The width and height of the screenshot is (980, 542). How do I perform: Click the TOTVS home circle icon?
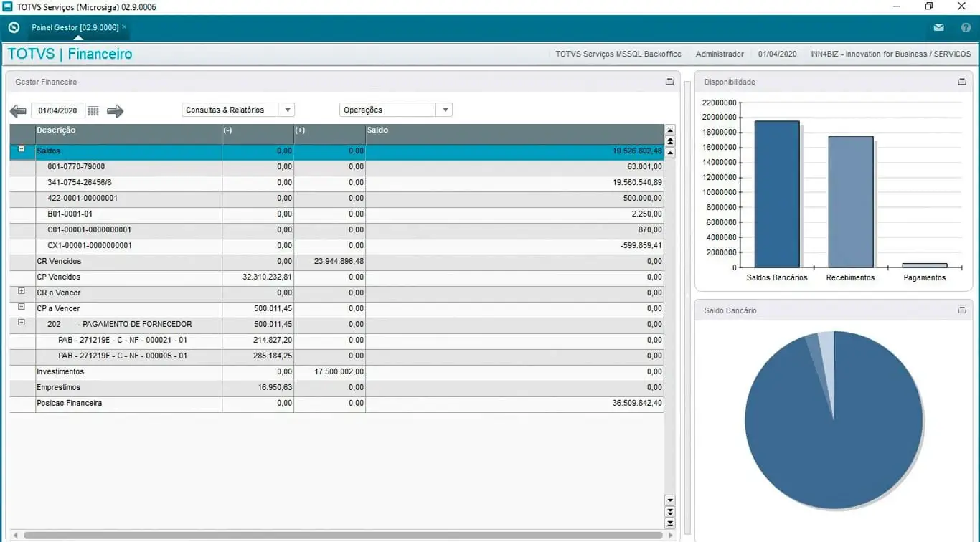pos(14,28)
